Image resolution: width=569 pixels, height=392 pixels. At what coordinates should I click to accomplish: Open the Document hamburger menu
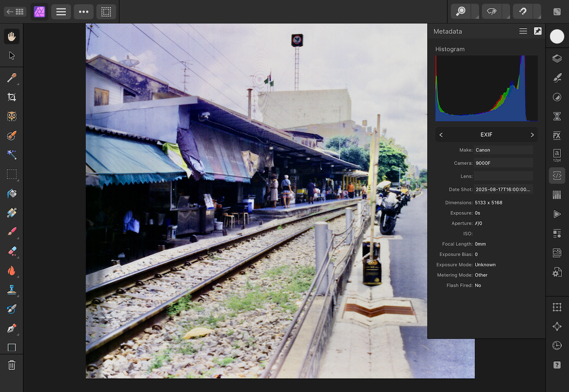(61, 12)
